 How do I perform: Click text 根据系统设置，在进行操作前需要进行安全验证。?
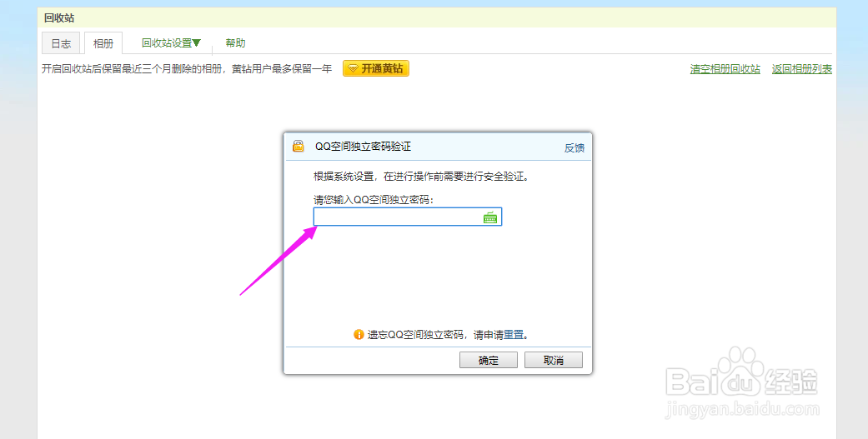(422, 177)
